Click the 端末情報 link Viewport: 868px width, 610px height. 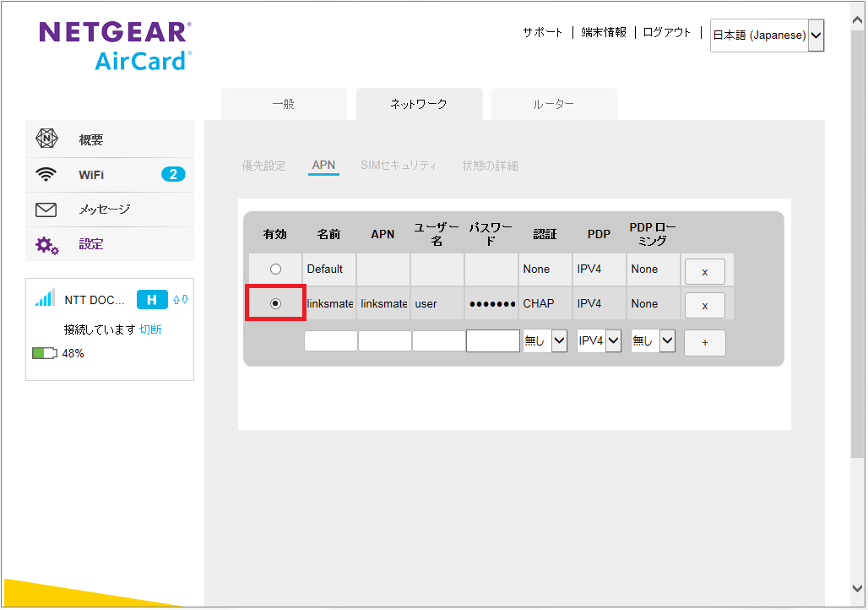[x=604, y=33]
